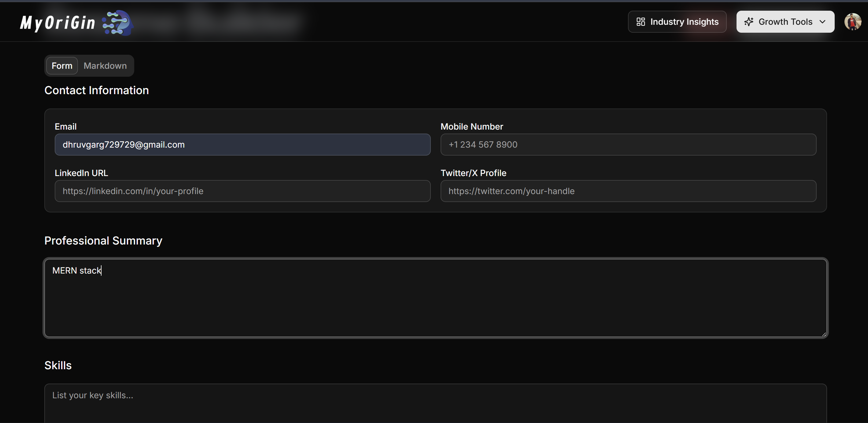Expand the Growth Tools dropdown chevron
The height and width of the screenshot is (423, 868).
[822, 22]
